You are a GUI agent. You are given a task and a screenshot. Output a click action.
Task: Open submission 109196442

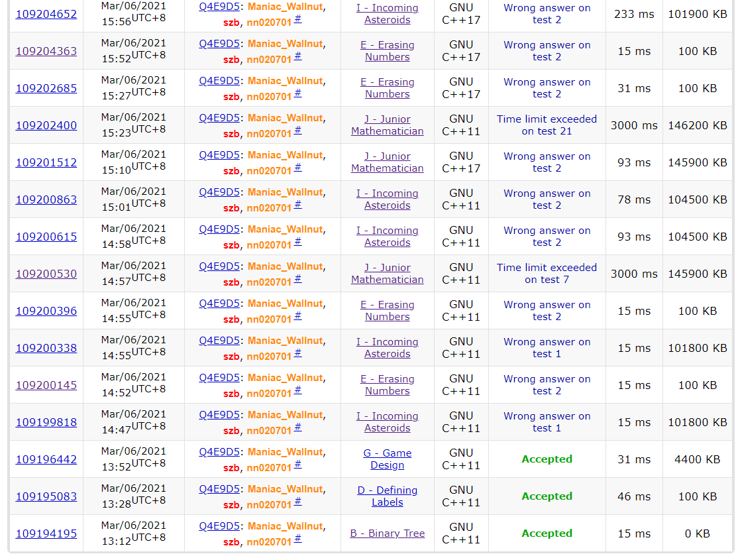(46, 459)
